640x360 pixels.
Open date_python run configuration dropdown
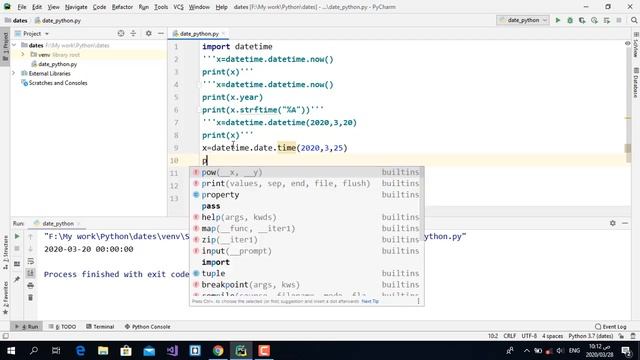point(523,20)
